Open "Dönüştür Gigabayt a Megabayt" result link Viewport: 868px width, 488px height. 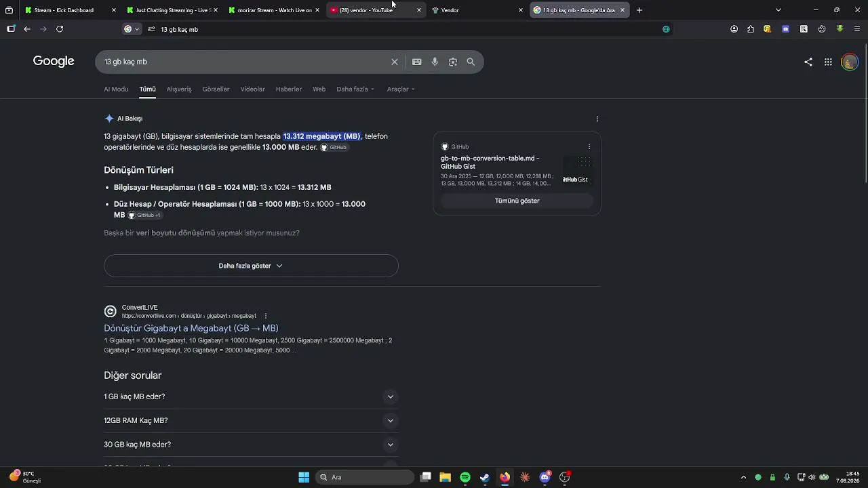tap(191, 328)
